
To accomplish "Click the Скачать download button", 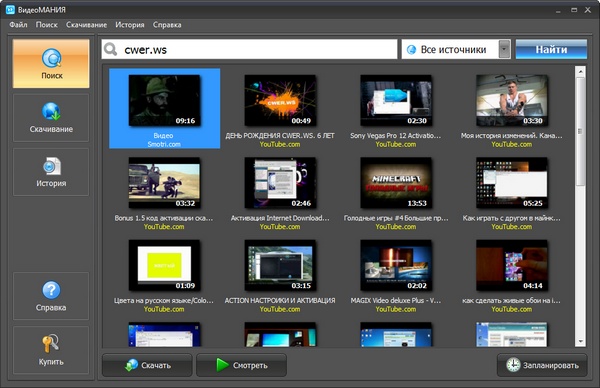I will (x=147, y=365).
